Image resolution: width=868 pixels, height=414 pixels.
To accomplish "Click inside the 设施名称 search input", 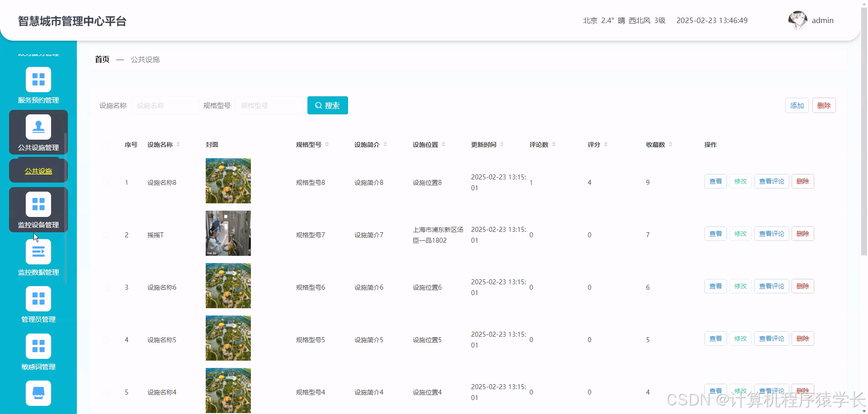I will 165,105.
